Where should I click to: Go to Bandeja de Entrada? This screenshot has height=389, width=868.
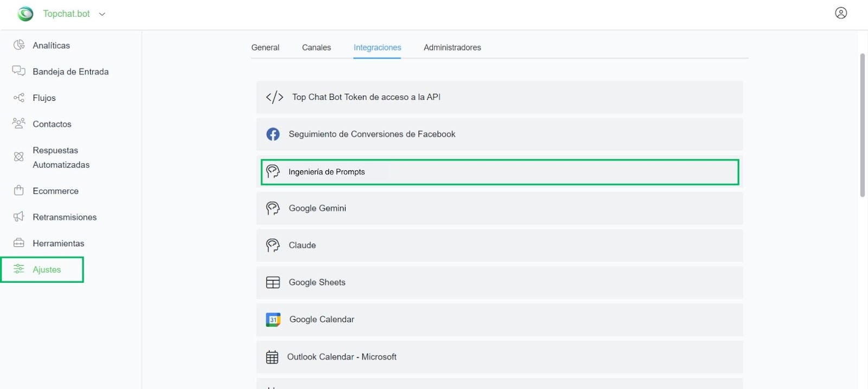(x=71, y=72)
